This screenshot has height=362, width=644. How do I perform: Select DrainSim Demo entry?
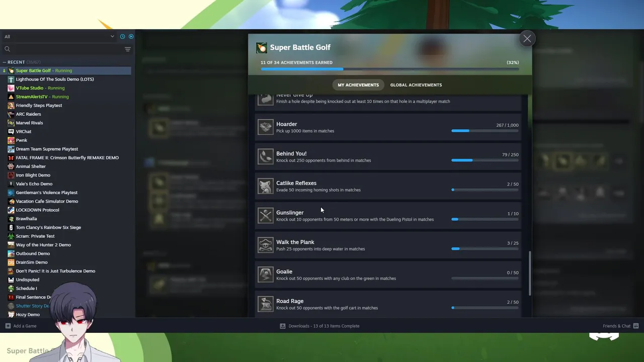[x=31, y=262]
